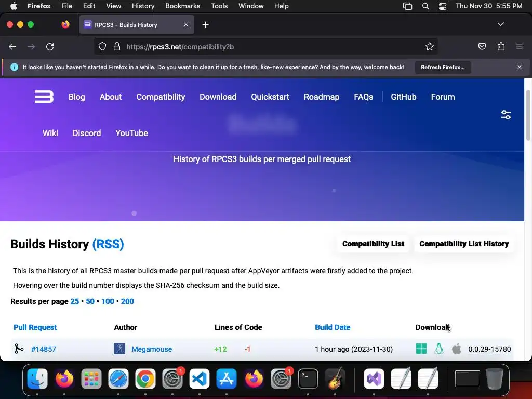Sort by the Build Date column header
This screenshot has height=399, width=532.
332,327
